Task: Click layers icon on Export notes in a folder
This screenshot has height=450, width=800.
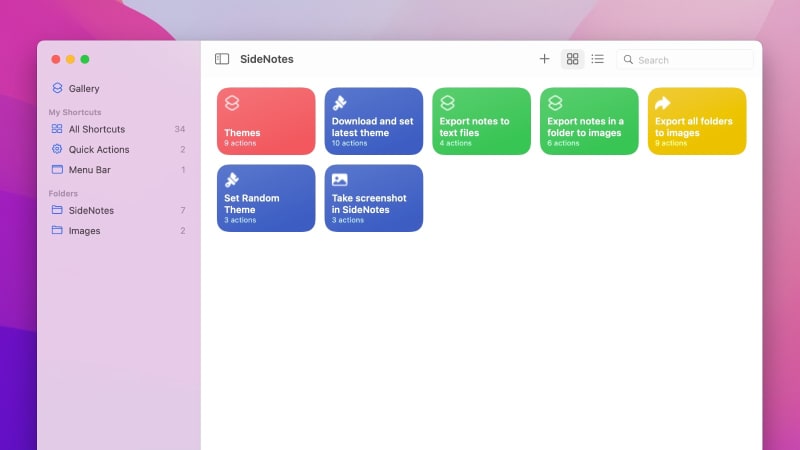Action: pyautogui.click(x=555, y=103)
